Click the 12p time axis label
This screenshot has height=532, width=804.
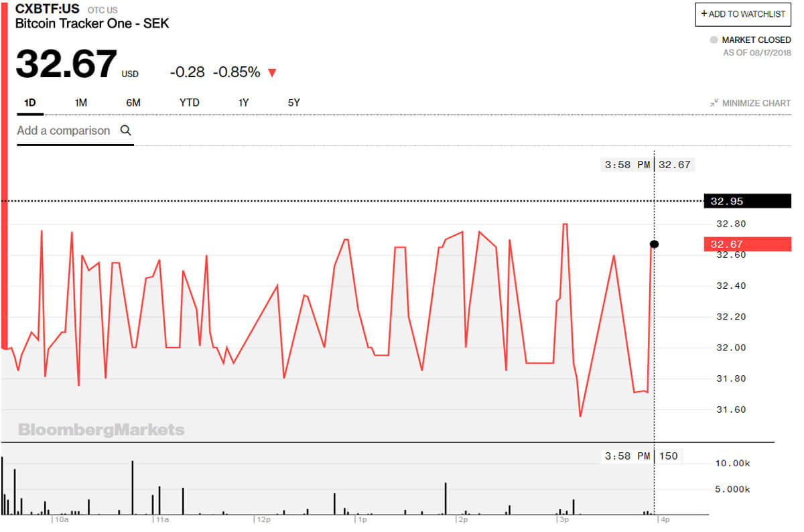coord(263,519)
